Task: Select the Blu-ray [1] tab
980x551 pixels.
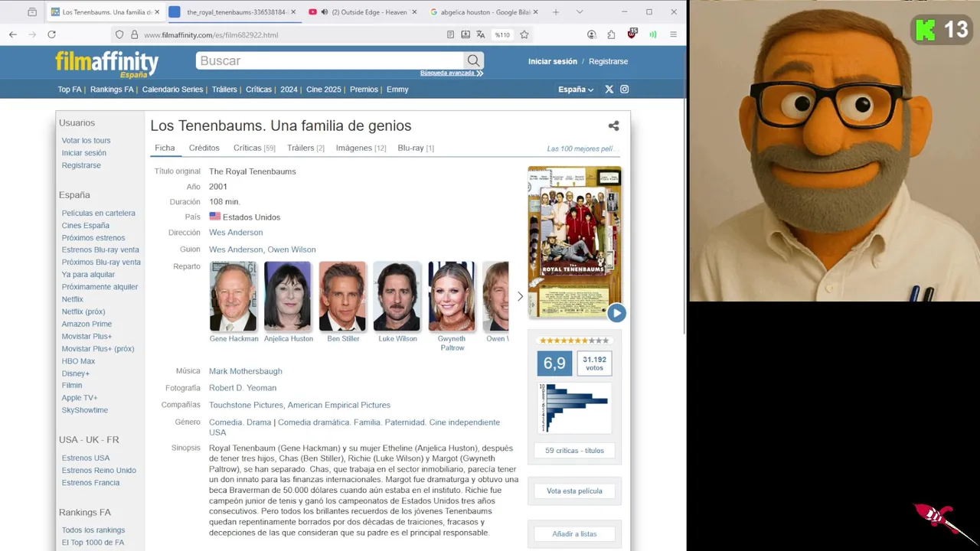Action: (x=416, y=148)
